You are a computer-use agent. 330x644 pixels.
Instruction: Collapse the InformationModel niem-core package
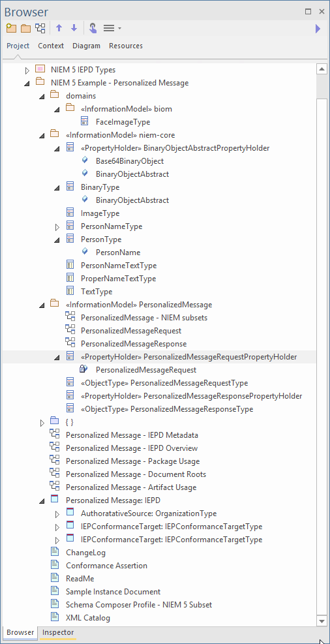pos(42,136)
